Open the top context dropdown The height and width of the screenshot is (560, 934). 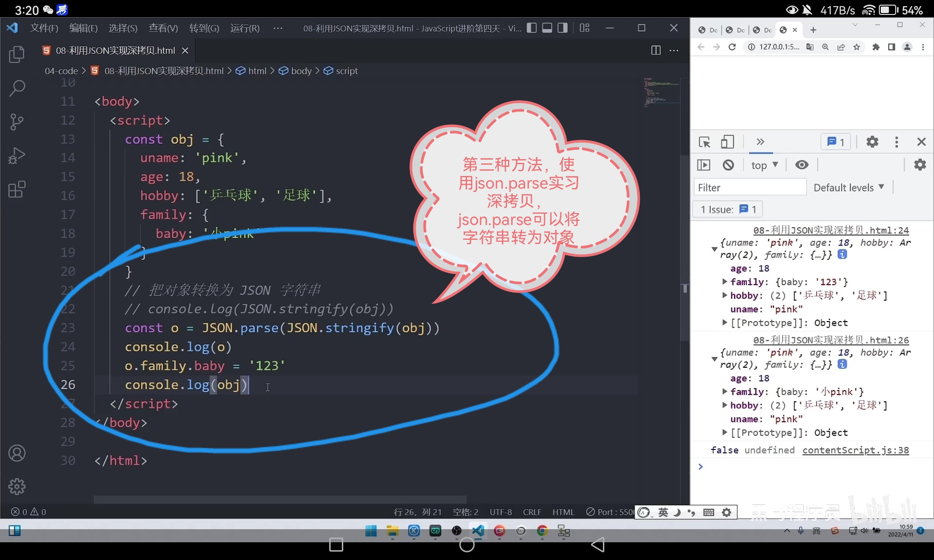764,165
